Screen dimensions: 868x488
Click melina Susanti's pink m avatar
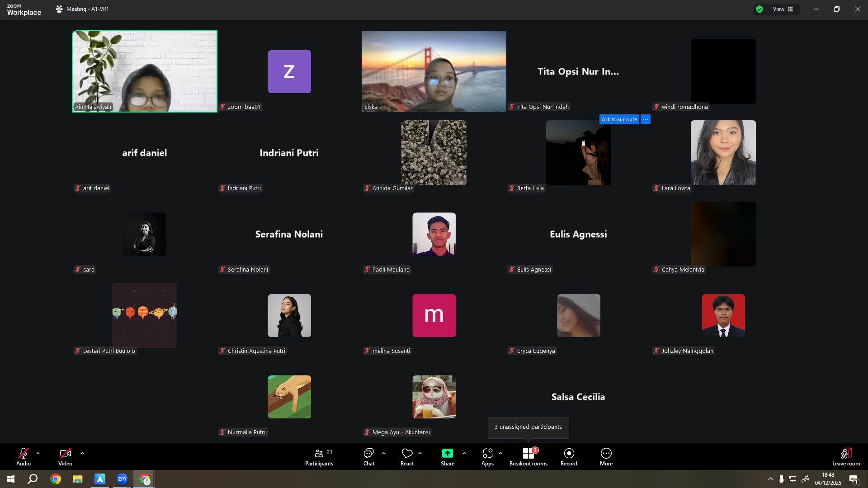click(x=434, y=315)
